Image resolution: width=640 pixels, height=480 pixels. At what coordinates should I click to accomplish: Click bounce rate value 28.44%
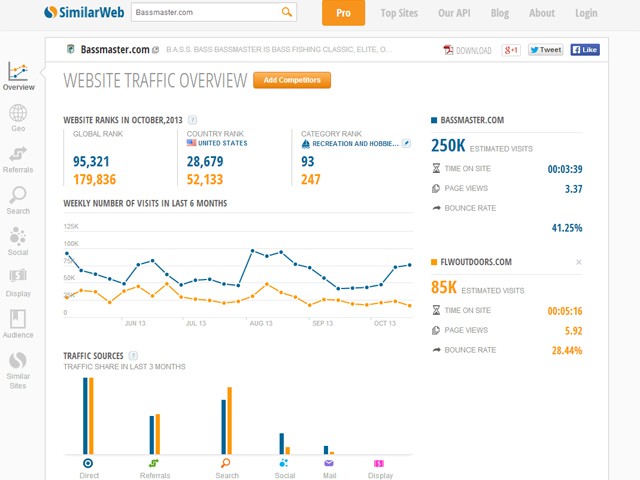tap(567, 350)
